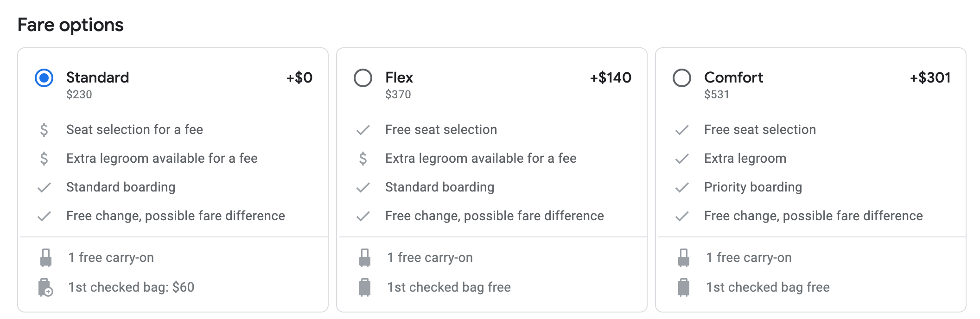This screenshot has width=980, height=319.
Task: Click the Standard fare title
Action: click(x=97, y=77)
